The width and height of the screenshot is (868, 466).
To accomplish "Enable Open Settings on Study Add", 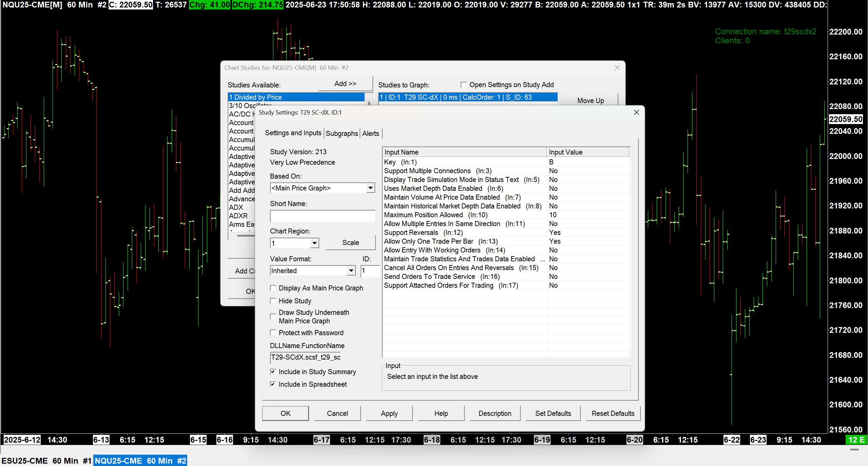I will 464,85.
